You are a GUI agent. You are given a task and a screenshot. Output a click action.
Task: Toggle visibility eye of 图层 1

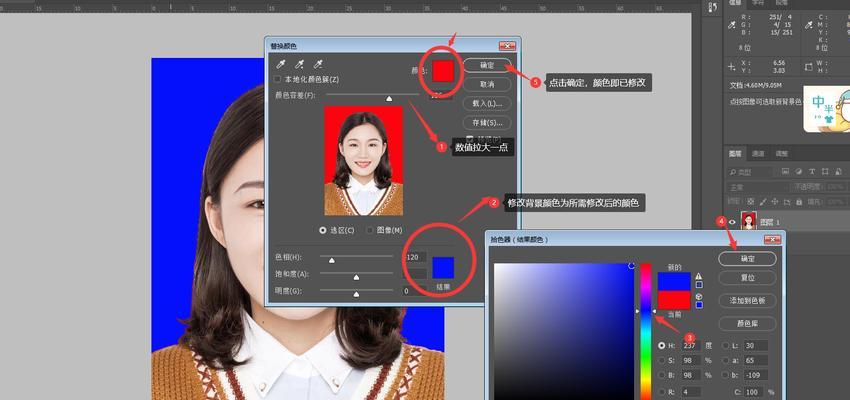point(732,222)
